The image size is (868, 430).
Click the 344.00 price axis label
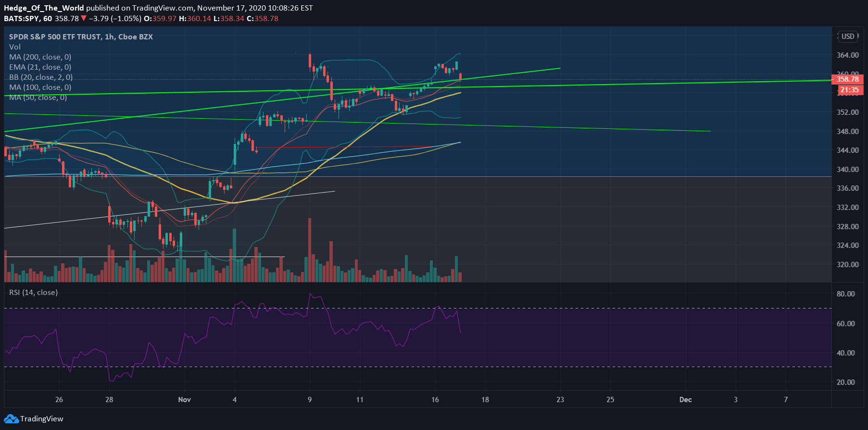(x=848, y=150)
